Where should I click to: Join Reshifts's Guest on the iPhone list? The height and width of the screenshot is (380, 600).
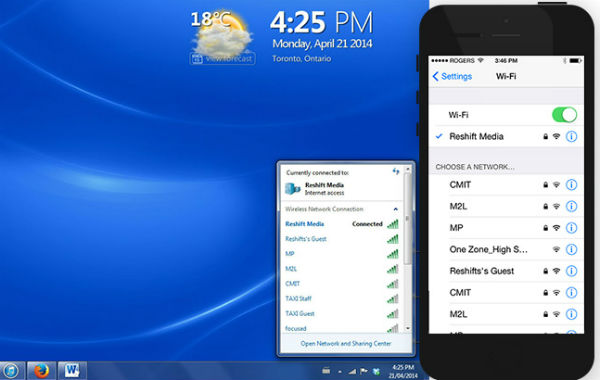pos(507,271)
